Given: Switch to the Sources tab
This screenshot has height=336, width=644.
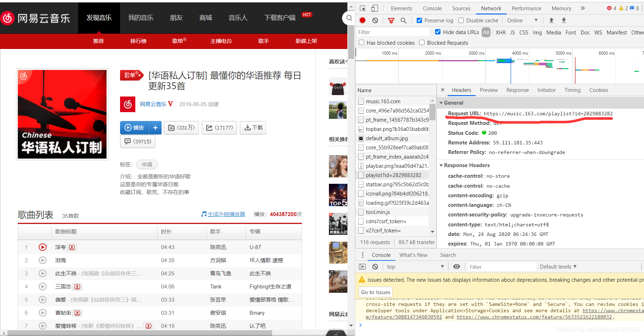Looking at the screenshot, I should [461, 8].
